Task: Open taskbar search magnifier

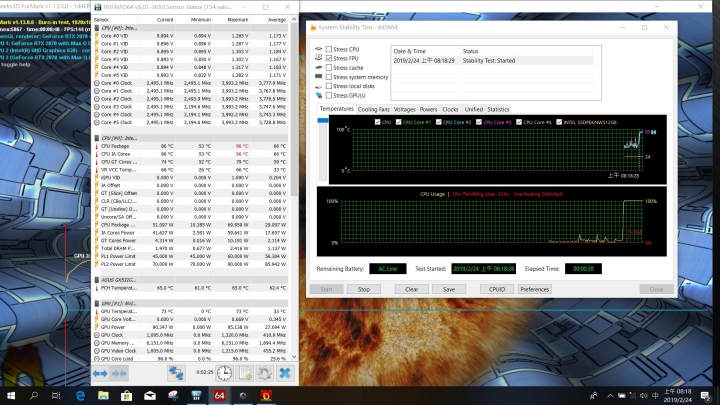Action: (x=34, y=395)
